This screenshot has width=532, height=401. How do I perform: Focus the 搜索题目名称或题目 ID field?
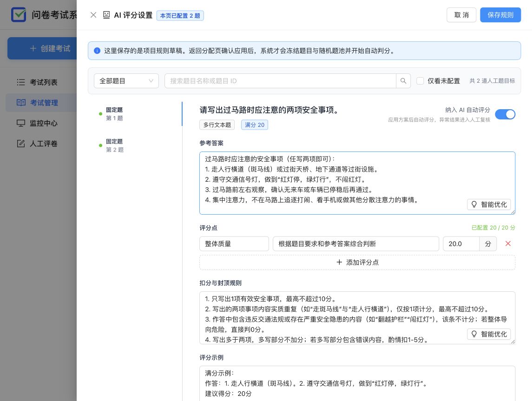[280, 81]
